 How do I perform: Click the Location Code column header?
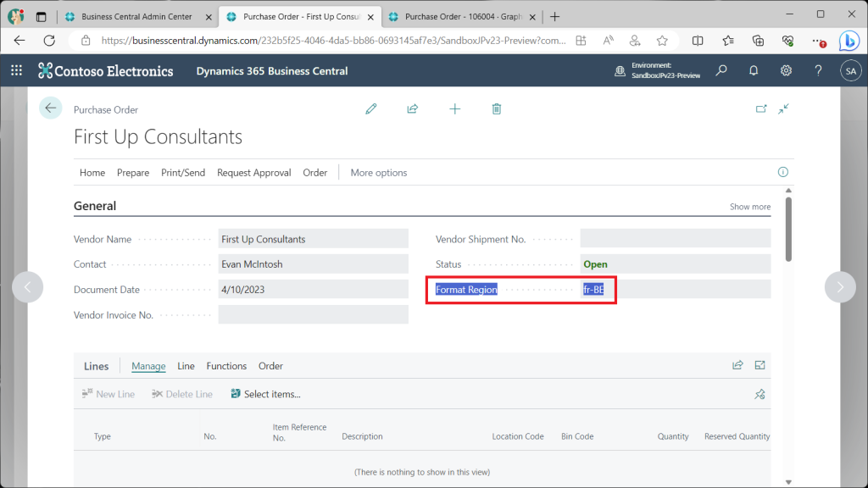pyautogui.click(x=518, y=436)
